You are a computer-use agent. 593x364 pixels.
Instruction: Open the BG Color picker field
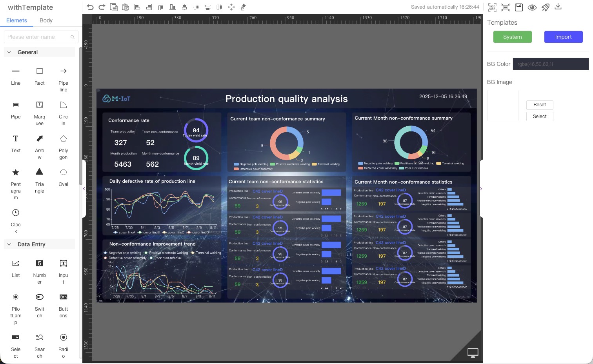click(x=550, y=64)
